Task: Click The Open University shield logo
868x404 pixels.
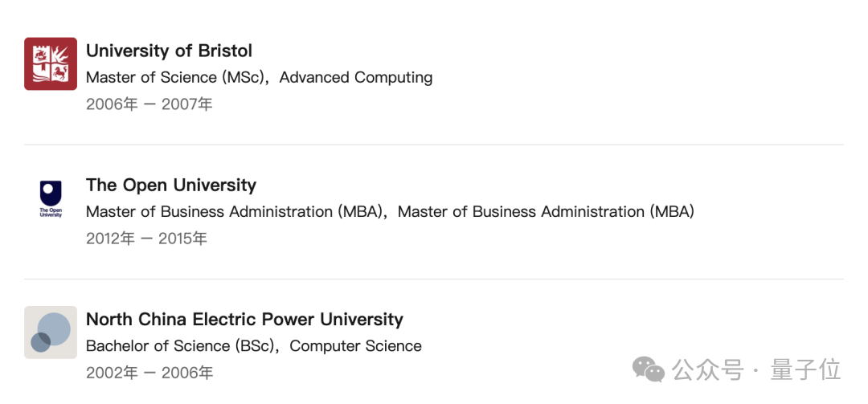Action: coord(51,198)
